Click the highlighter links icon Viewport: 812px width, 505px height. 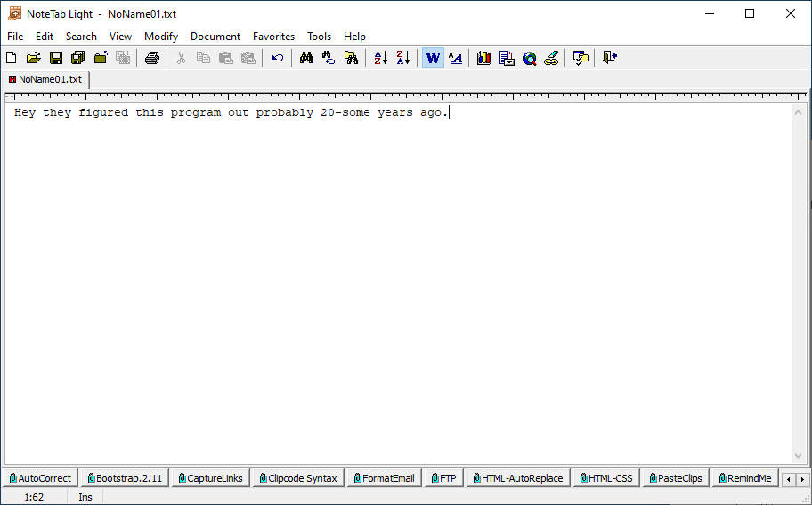tap(551, 58)
